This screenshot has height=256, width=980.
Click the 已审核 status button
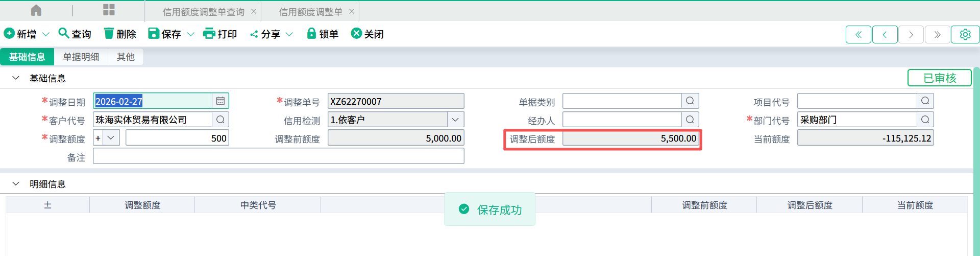click(x=939, y=78)
